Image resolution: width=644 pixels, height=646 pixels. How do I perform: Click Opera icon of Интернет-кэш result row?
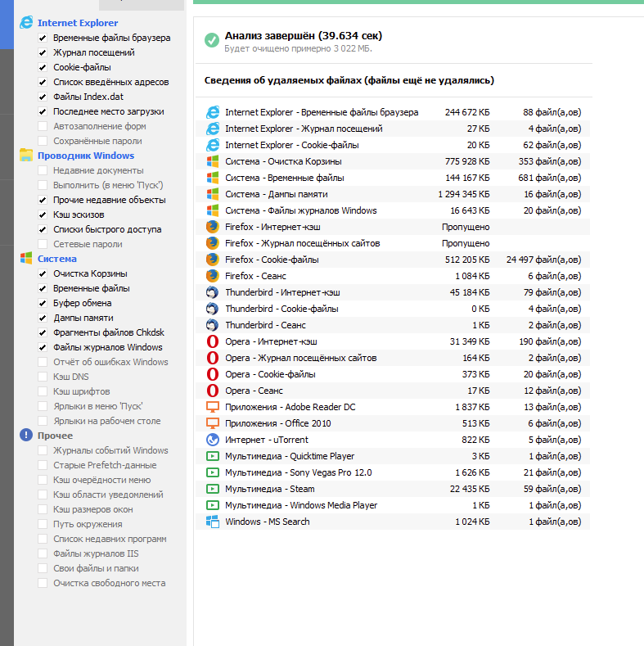click(213, 341)
